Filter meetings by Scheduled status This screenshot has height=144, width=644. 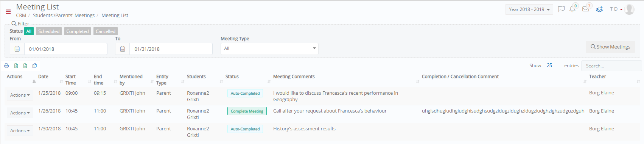pyautogui.click(x=49, y=31)
